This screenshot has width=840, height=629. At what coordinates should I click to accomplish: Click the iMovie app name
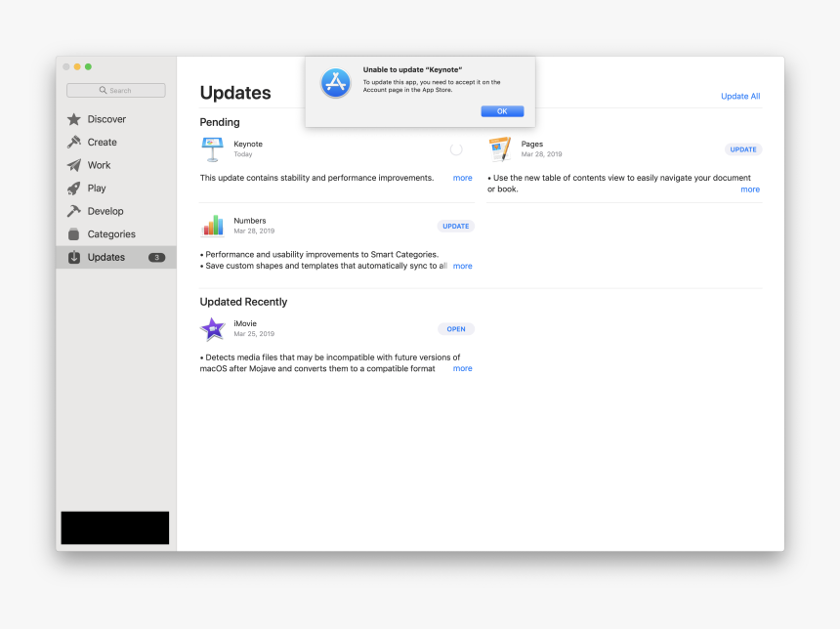pyautogui.click(x=245, y=323)
